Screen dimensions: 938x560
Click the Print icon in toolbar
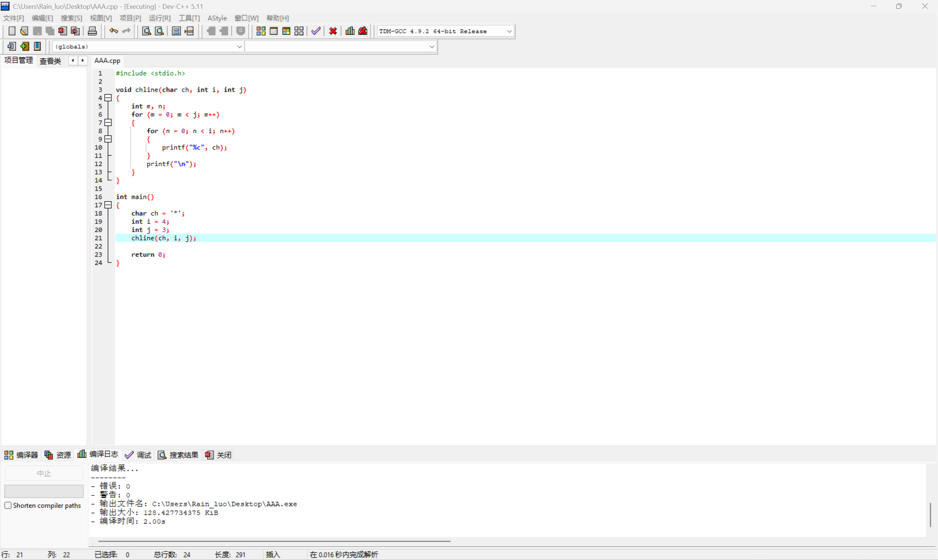coord(92,31)
